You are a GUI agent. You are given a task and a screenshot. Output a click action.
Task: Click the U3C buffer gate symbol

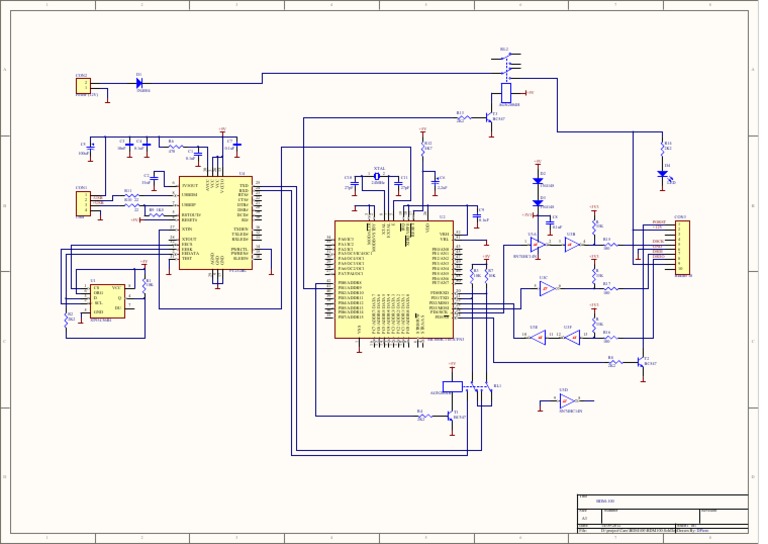(546, 289)
